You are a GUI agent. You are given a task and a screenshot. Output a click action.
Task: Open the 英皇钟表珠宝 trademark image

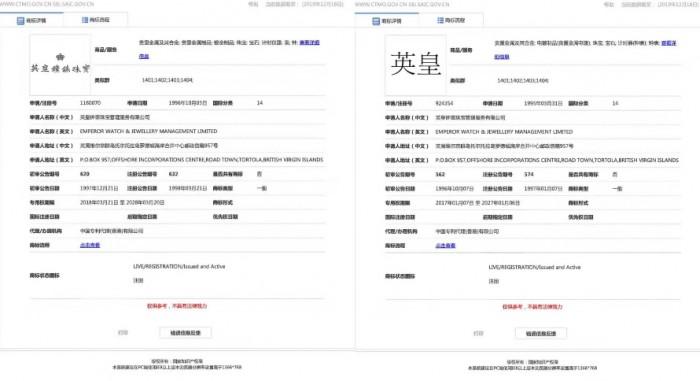(x=60, y=64)
